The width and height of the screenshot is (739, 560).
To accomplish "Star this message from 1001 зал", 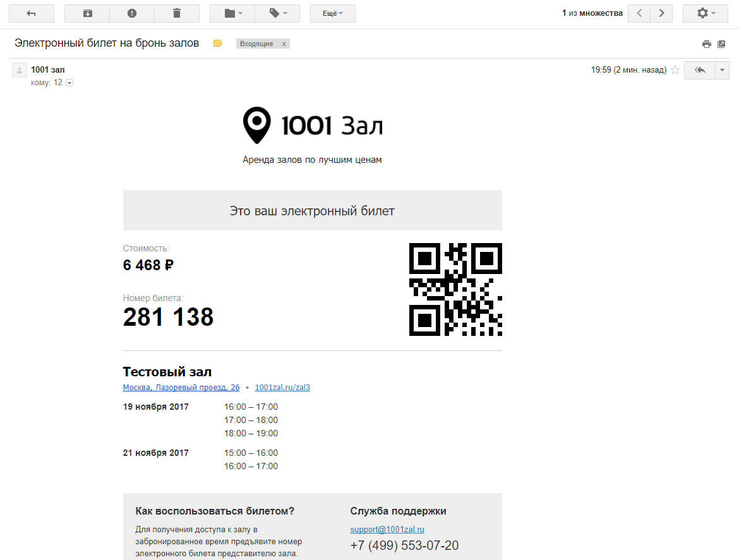I will pyautogui.click(x=675, y=70).
